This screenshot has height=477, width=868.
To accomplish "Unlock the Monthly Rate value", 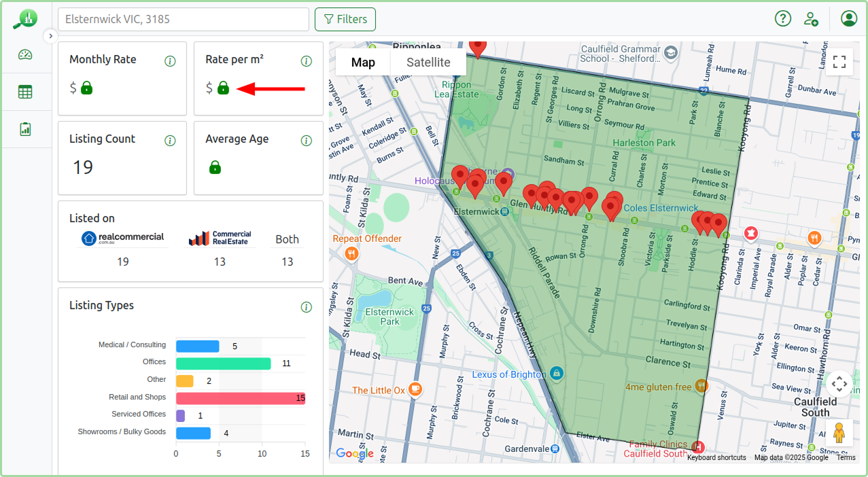I will [86, 88].
